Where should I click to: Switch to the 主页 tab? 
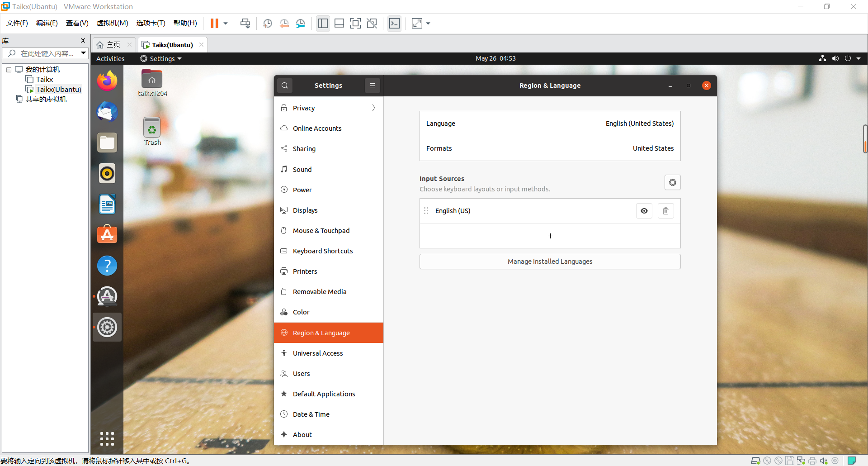112,44
